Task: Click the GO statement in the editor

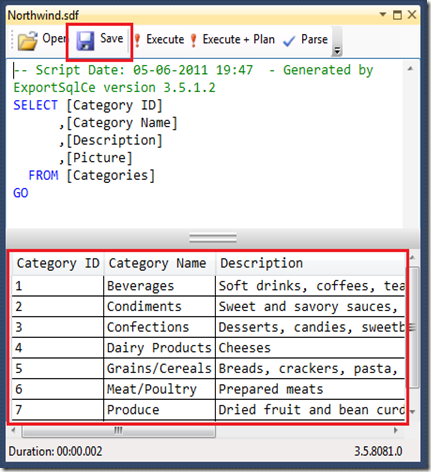Action: click(x=21, y=193)
